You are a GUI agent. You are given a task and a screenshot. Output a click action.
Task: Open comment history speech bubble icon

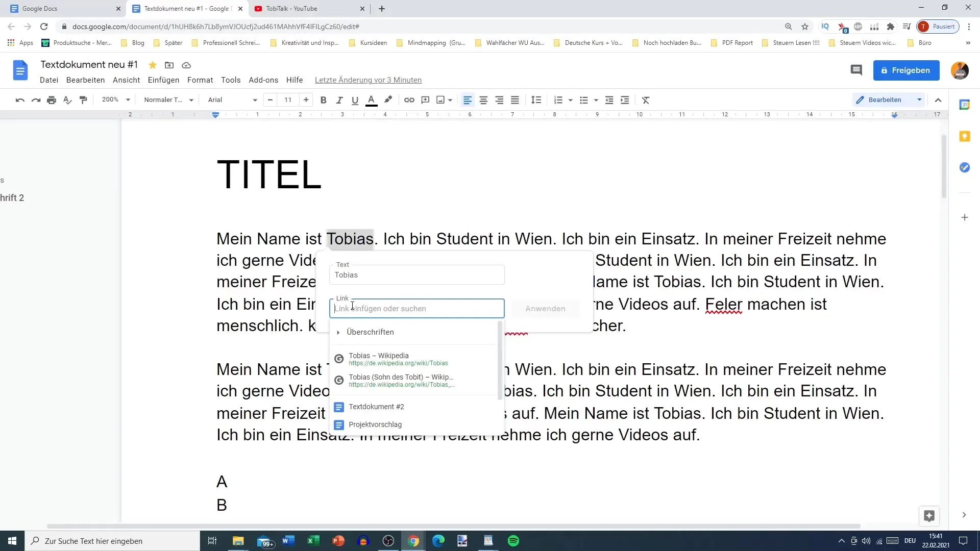tap(856, 70)
